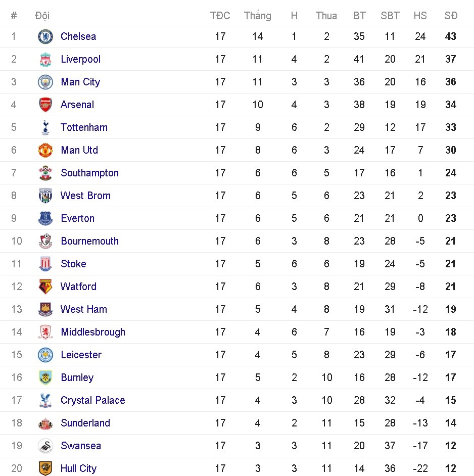The height and width of the screenshot is (476, 474).
Task: Select the Bournemouth team name
Action: click(89, 241)
